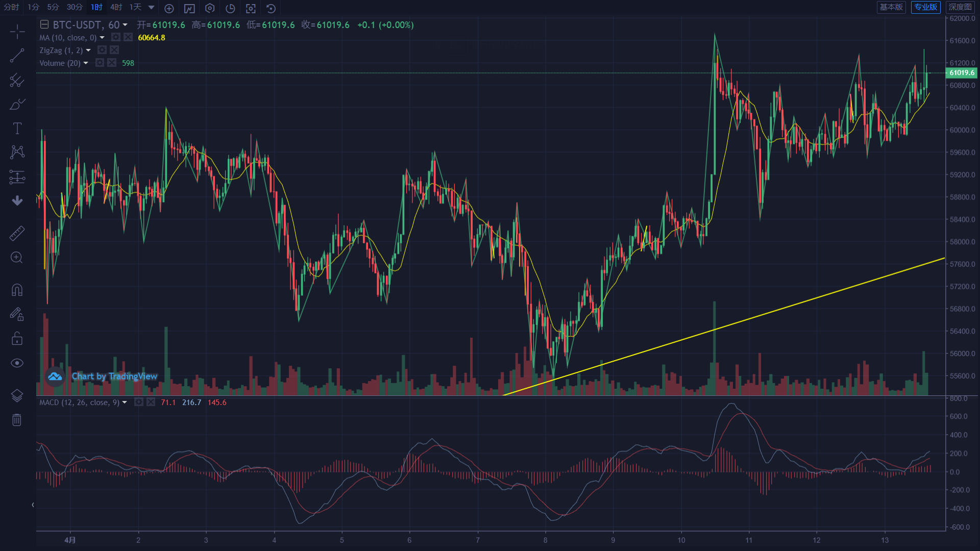Select the crosshair cursor tool
This screenshot has height=551, width=980.
click(x=17, y=32)
